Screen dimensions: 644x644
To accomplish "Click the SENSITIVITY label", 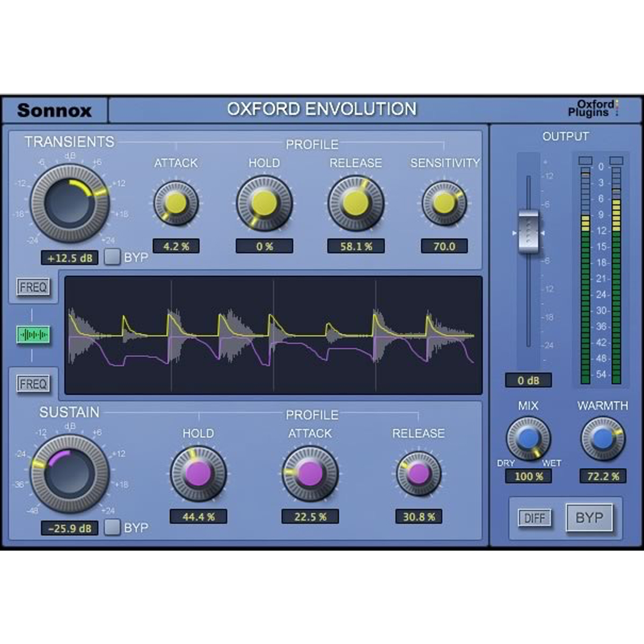I will click(445, 163).
